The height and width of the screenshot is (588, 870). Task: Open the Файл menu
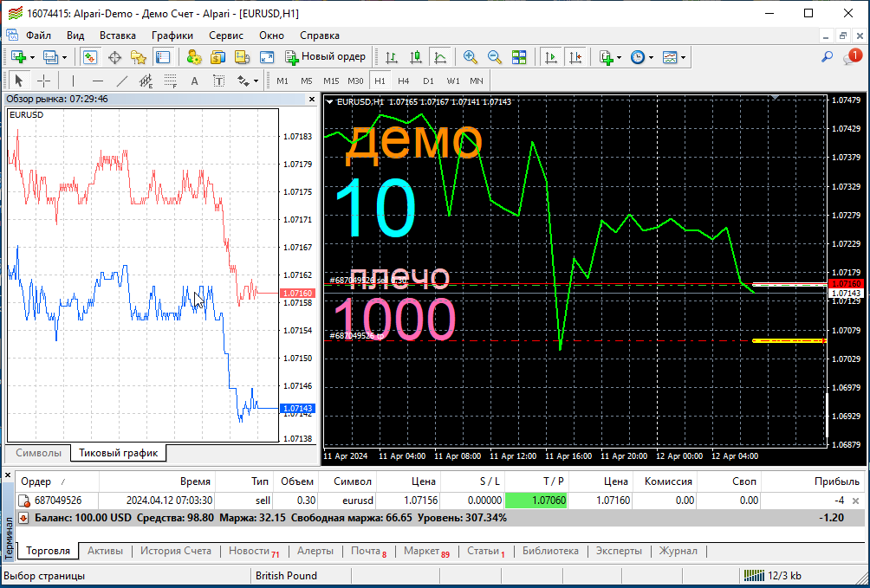tap(38, 36)
